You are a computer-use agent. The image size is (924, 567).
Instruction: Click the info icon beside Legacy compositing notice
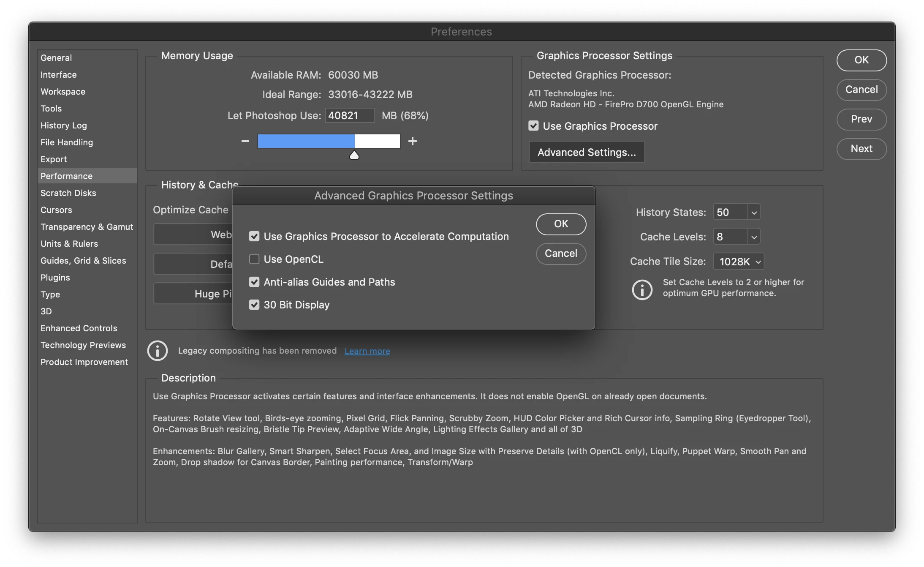coord(158,351)
